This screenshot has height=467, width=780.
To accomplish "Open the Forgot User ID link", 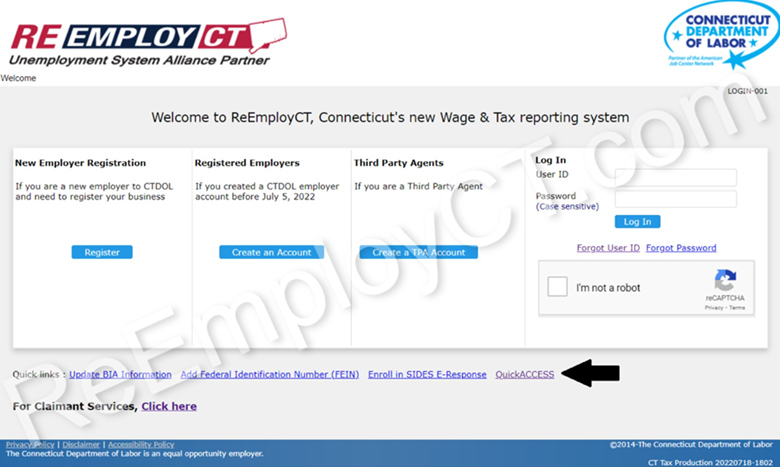I will coord(608,248).
